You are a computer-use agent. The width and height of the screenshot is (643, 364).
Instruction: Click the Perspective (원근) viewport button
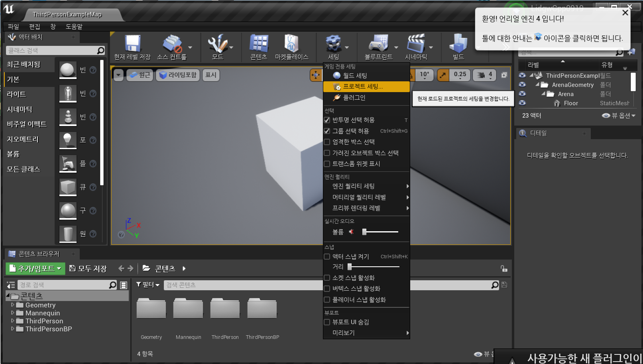coord(140,75)
